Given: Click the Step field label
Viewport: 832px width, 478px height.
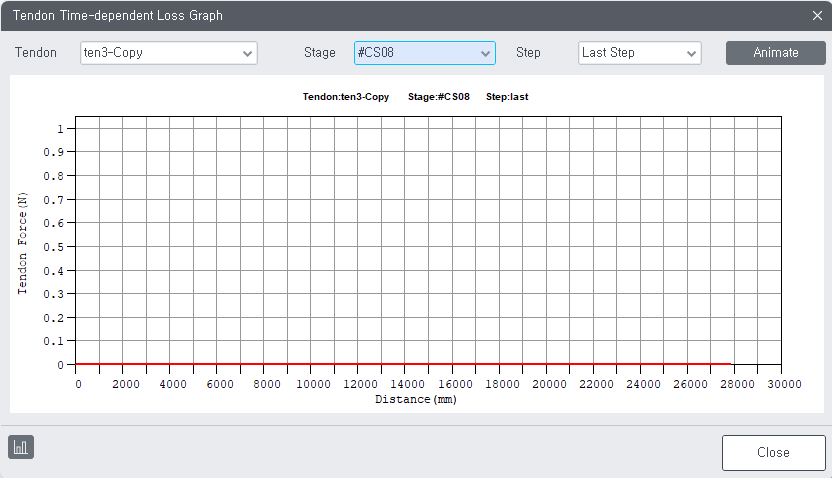Looking at the screenshot, I should 528,53.
